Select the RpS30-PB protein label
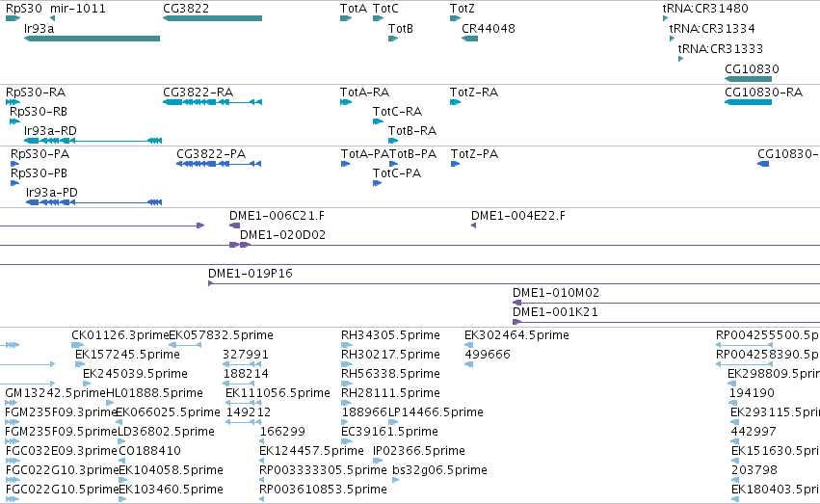 [x=40, y=173]
